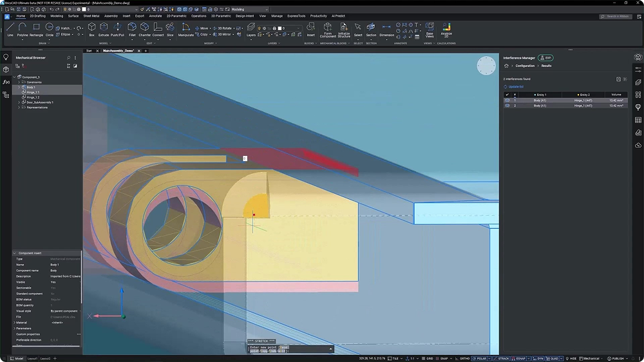The height and width of the screenshot is (362, 644).
Task: Open the Section tool
Action: pos(371,30)
